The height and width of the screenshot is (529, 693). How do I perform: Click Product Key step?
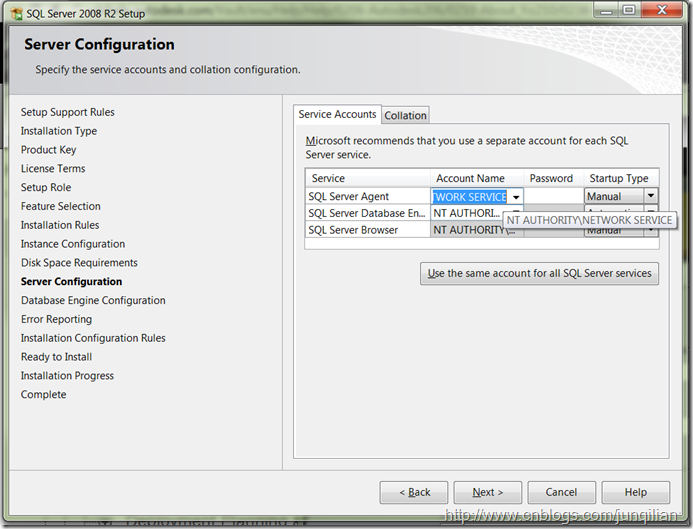49,150
